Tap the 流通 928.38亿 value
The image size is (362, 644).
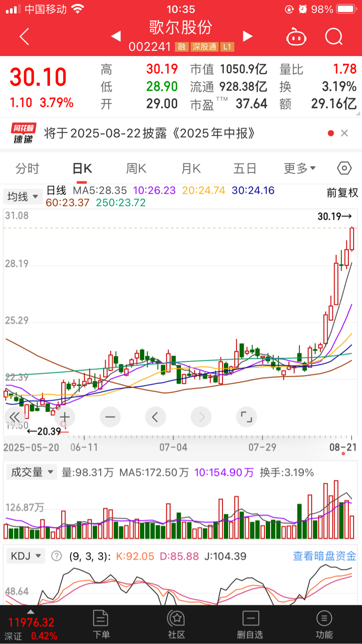[229, 86]
